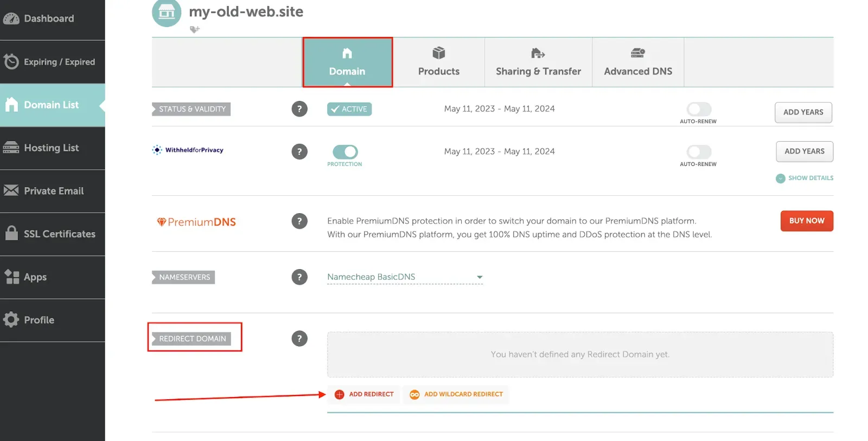Switch to the Products tab
Screen dimensions: 868x441
pos(438,62)
